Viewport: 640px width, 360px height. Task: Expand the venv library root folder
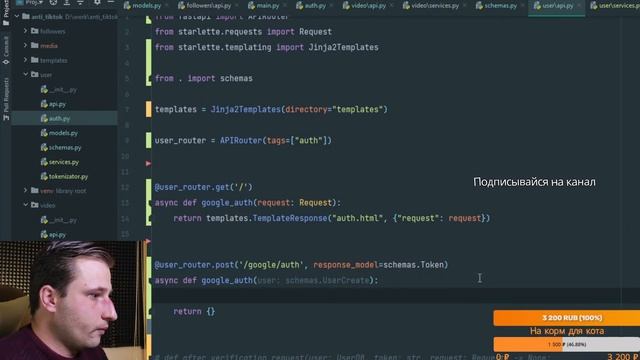25,191
